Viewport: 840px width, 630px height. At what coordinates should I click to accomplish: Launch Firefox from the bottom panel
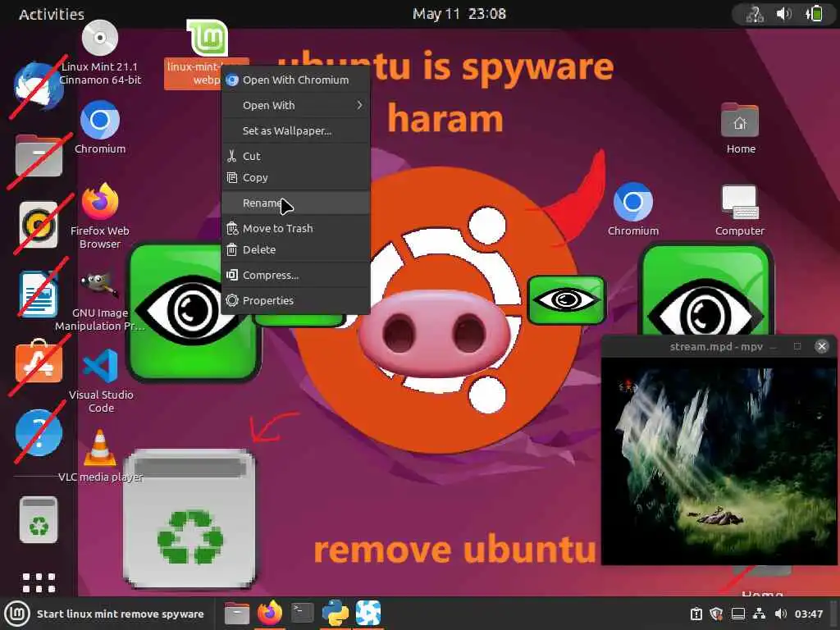269,613
